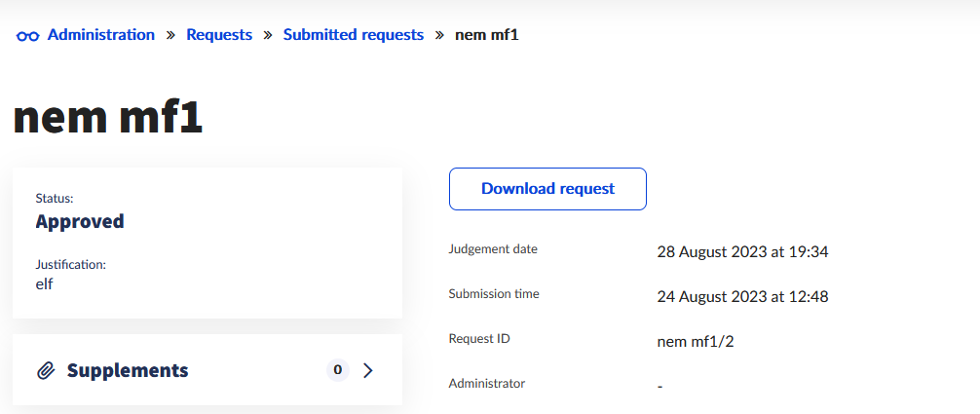This screenshot has height=414, width=980.
Task: Go to the Administration breadcrumb link
Action: point(100,35)
